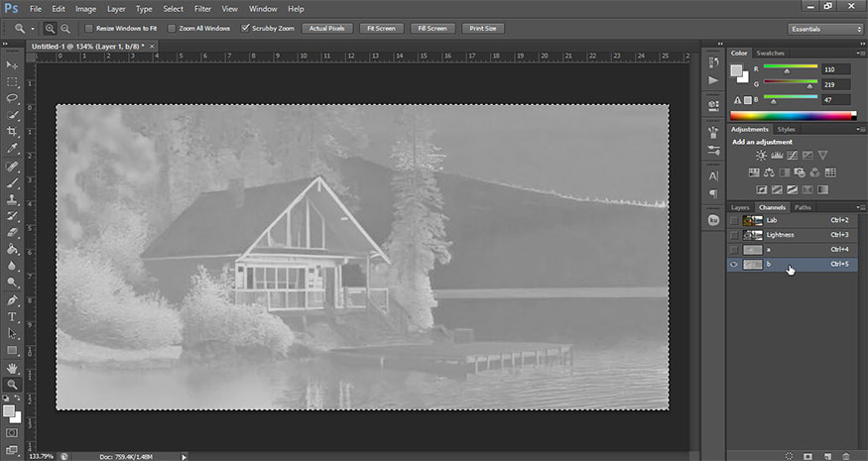
Task: Click the Brightness/Contrast adjustment icon
Action: tap(761, 156)
